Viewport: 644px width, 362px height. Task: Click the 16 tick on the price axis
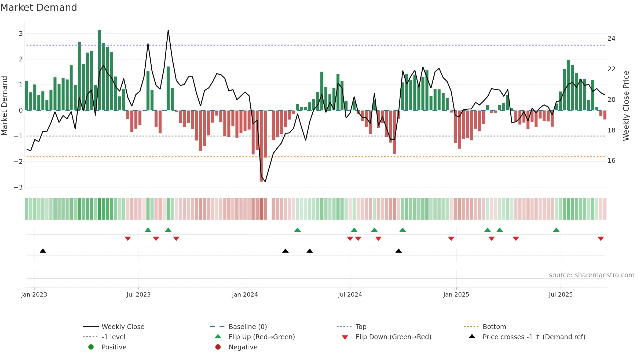click(611, 161)
